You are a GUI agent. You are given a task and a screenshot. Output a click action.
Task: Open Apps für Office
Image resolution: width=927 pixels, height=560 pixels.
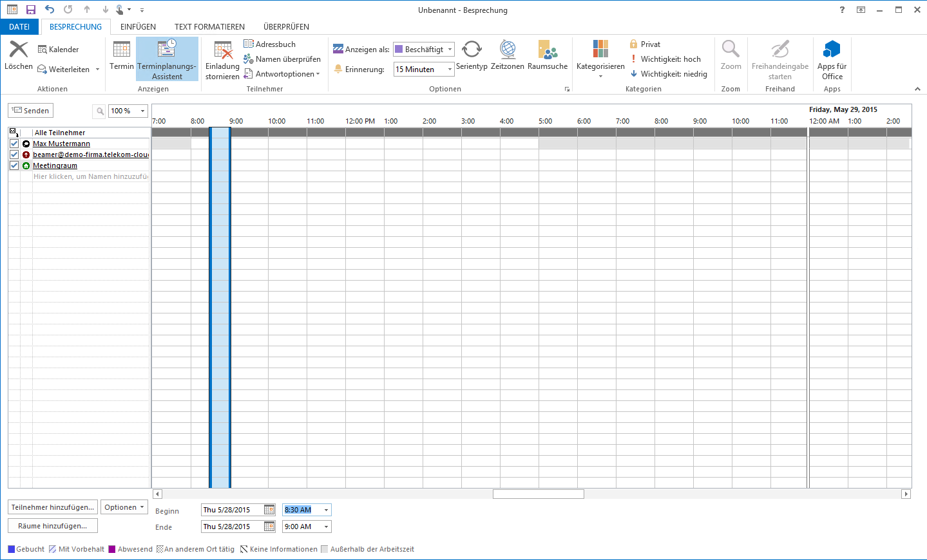(832, 60)
